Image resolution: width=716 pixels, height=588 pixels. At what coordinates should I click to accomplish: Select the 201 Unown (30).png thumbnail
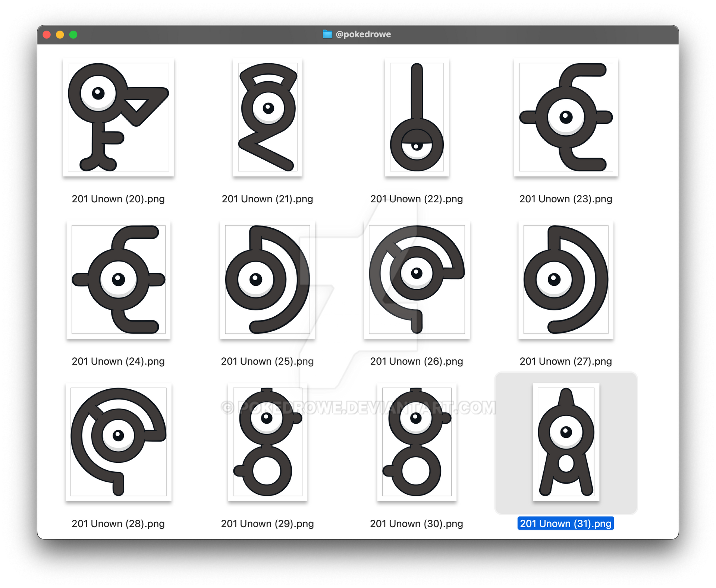pyautogui.click(x=417, y=442)
